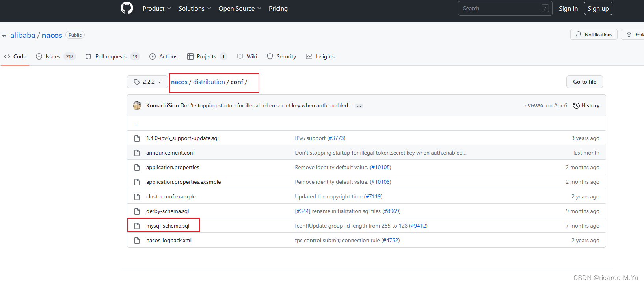Open the 2.2.2 tag dropdown
Screen dimensions: 644x284
pos(147,82)
